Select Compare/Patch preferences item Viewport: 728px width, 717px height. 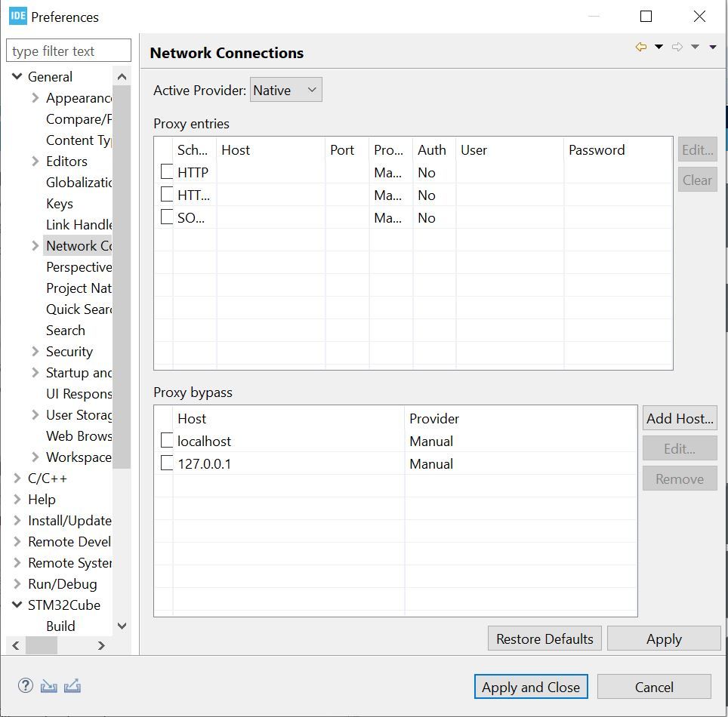coord(79,119)
